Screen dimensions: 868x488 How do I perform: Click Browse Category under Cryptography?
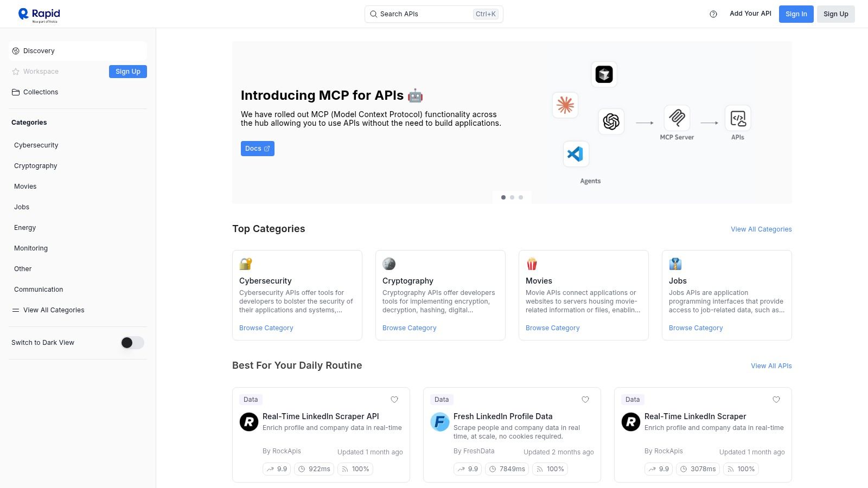tap(410, 328)
